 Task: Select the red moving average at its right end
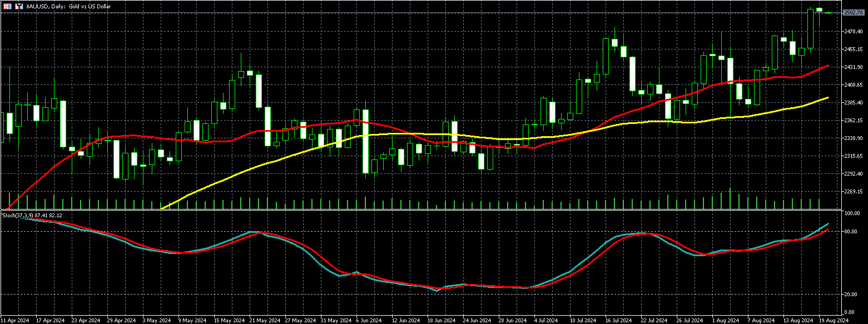point(827,66)
